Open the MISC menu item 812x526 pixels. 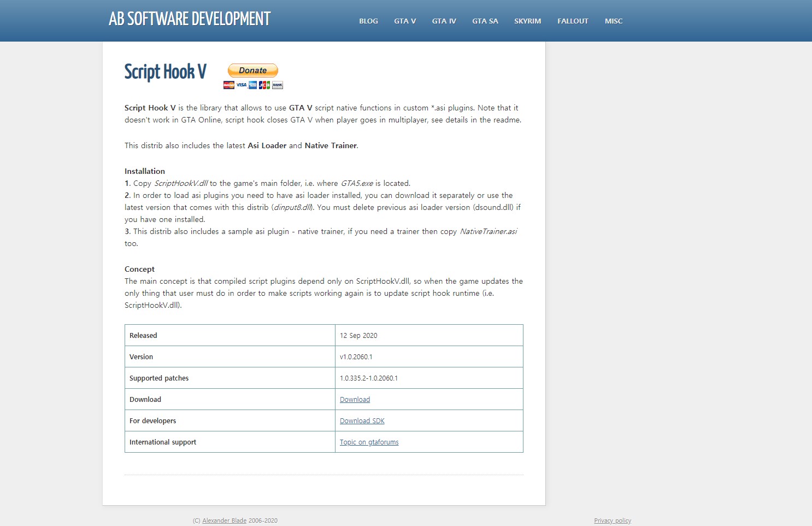tap(614, 21)
